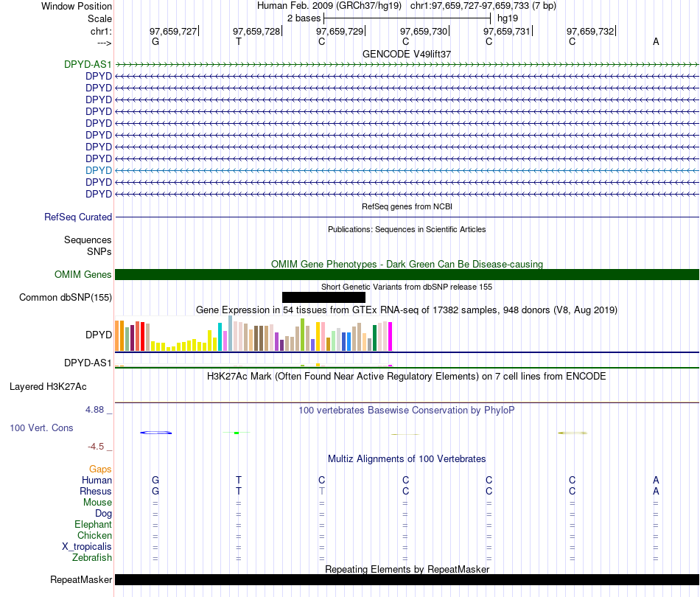The image size is (700, 597).
Task: Select the X_tropicalis species label
Action: 87,547
